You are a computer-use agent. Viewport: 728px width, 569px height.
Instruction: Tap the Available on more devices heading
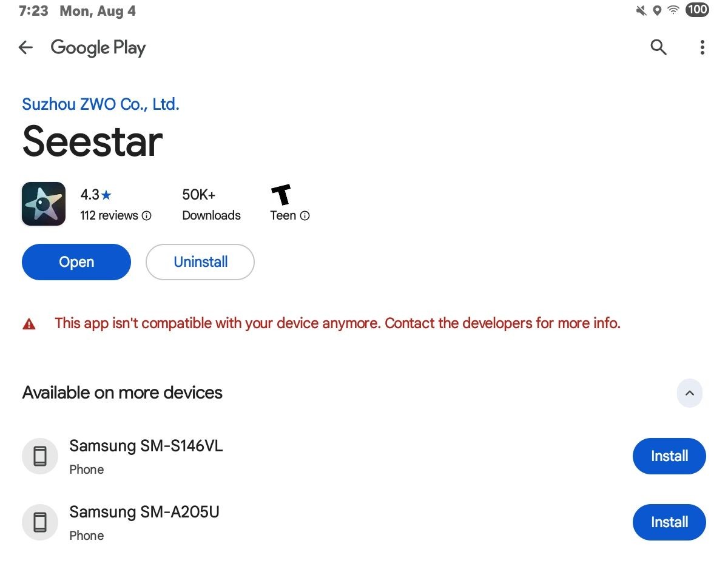coord(123,392)
